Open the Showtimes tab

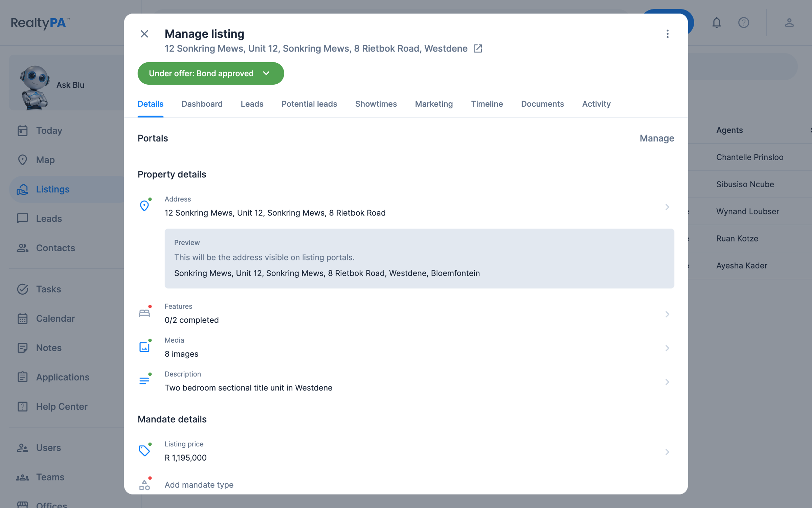(376, 104)
